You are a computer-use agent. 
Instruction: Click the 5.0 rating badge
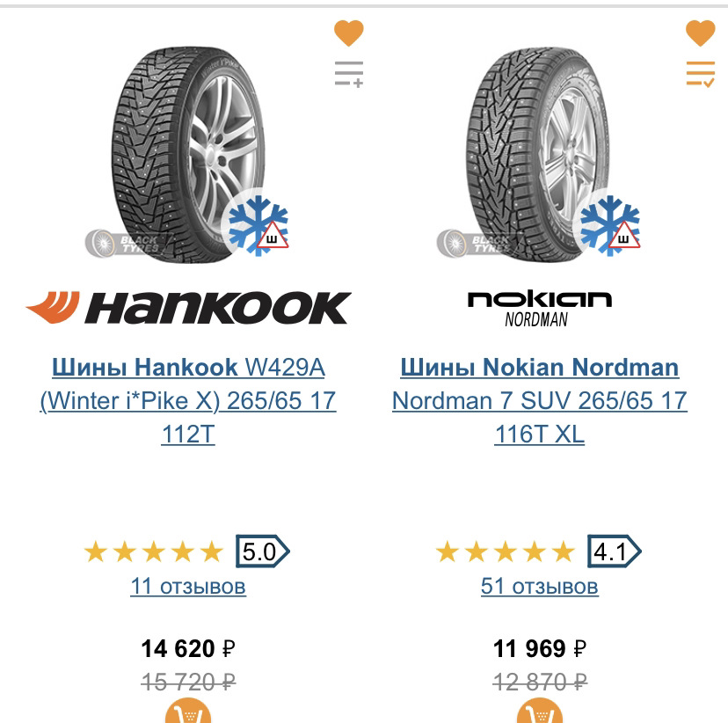[261, 552]
